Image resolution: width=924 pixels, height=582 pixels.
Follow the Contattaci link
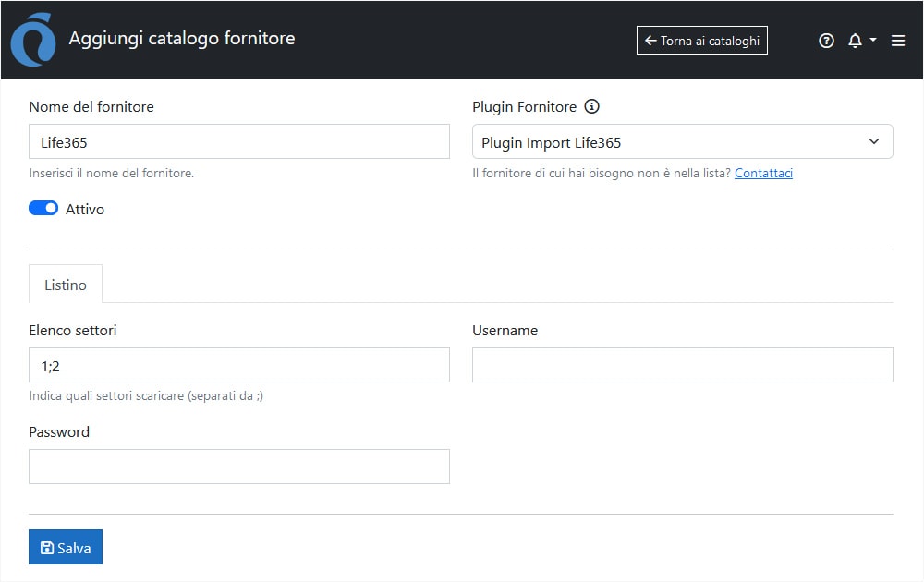click(x=763, y=173)
